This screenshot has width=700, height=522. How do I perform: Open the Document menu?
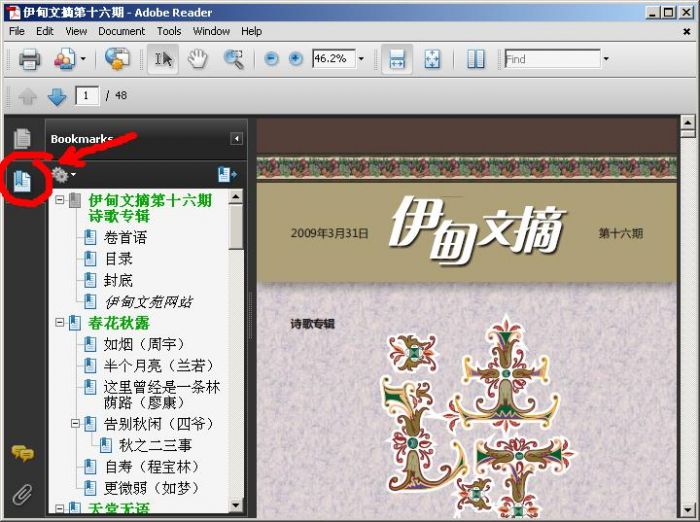pyautogui.click(x=121, y=31)
